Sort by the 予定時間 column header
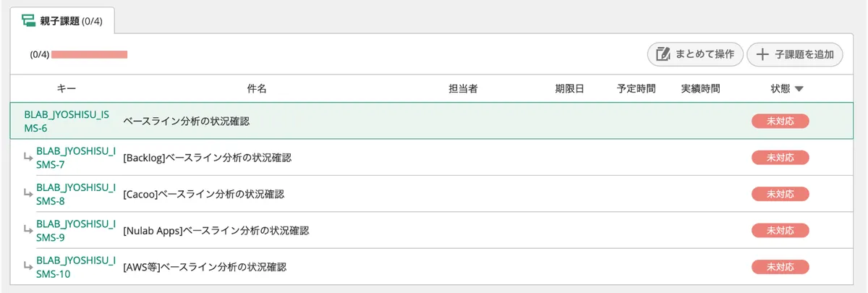The width and height of the screenshot is (868, 293). pyautogui.click(x=637, y=89)
